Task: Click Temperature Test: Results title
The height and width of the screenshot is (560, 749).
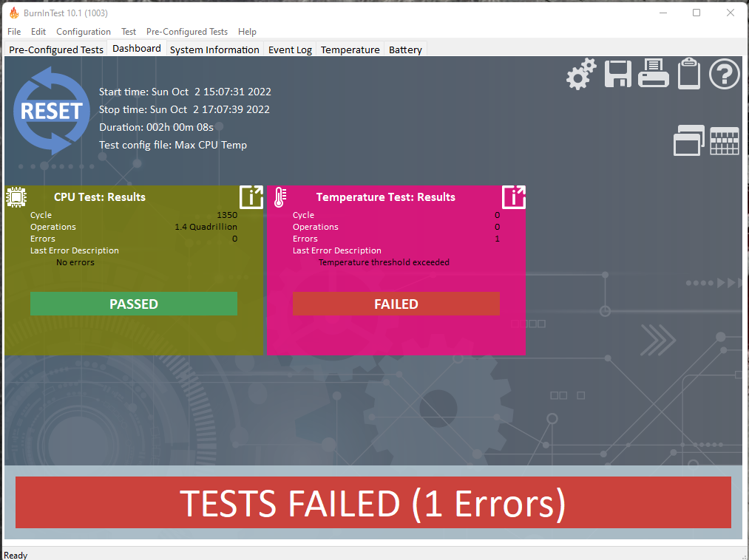Action: 385,197
